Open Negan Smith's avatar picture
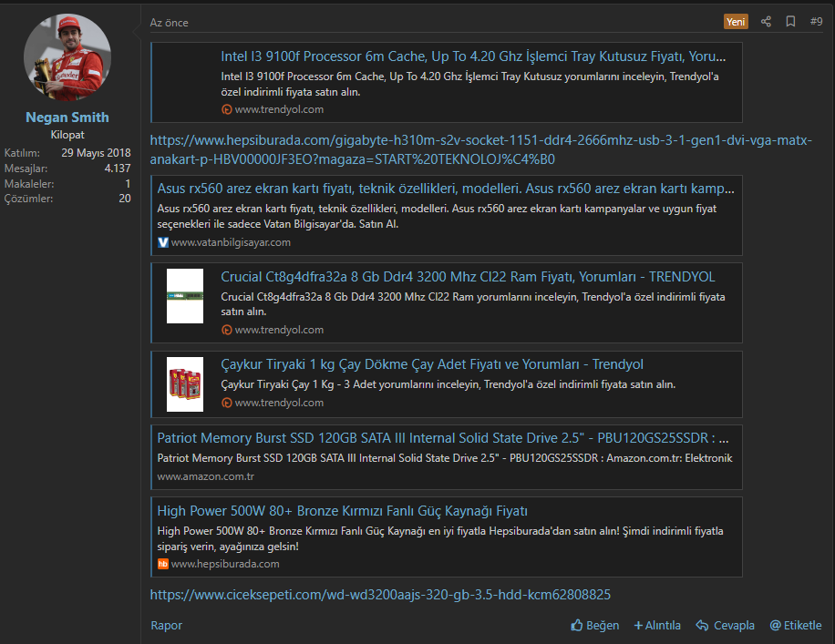Viewport: 835px width, 644px height. [x=67, y=57]
